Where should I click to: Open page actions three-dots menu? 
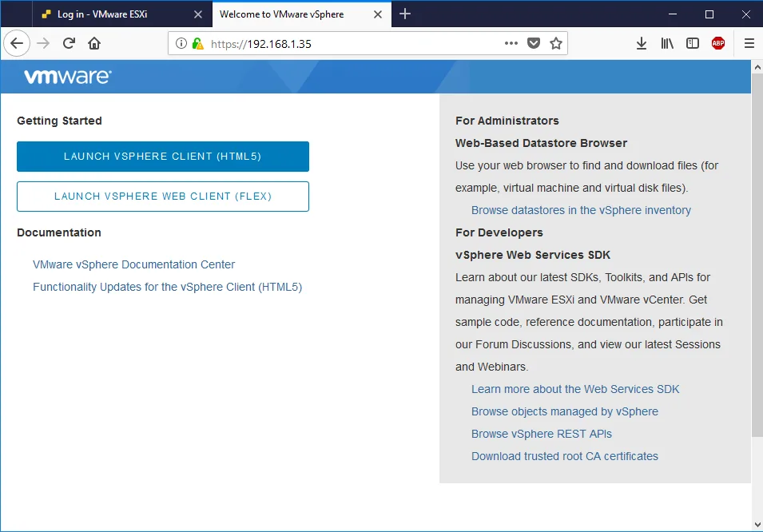click(x=511, y=43)
